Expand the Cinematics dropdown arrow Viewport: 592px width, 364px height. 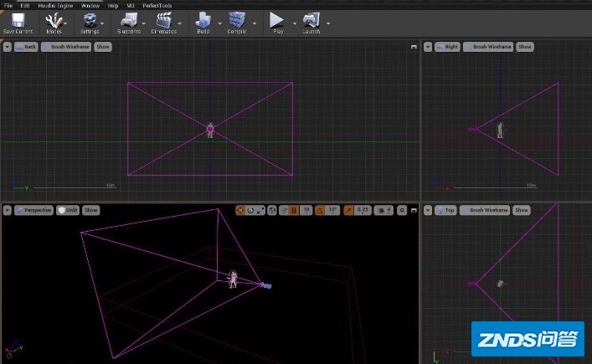pyautogui.click(x=180, y=23)
